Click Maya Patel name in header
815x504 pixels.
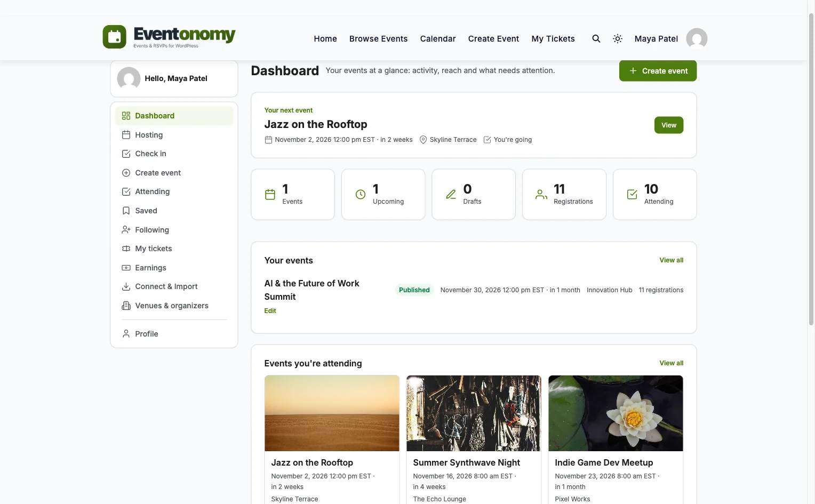pos(656,38)
